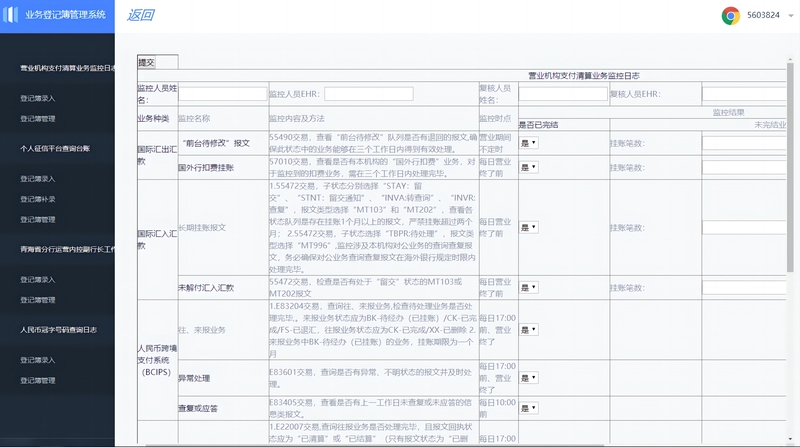
Task: Focus the 复核人员姓名 input field
Action: click(563, 94)
